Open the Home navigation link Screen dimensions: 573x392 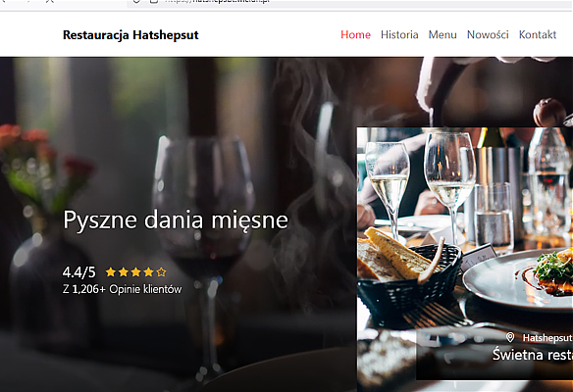coord(355,34)
